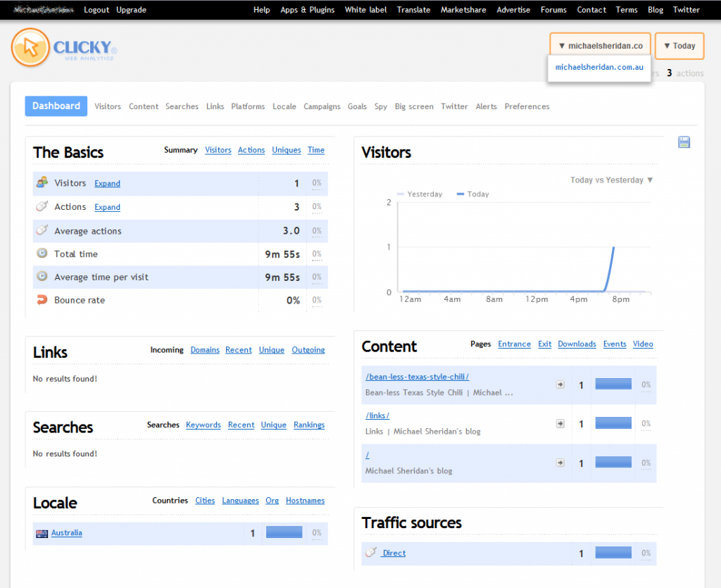Show Entrance pages in Content panel

(x=514, y=344)
